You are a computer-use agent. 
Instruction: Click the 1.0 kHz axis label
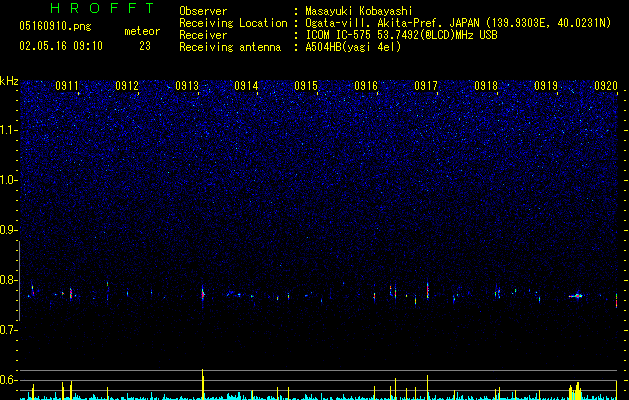[x=9, y=180]
